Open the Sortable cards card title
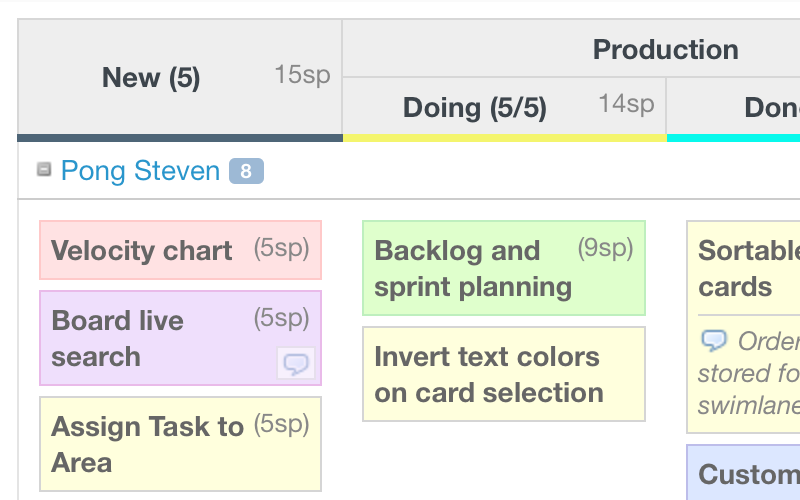This screenshot has width=800, height=500. pos(748,268)
